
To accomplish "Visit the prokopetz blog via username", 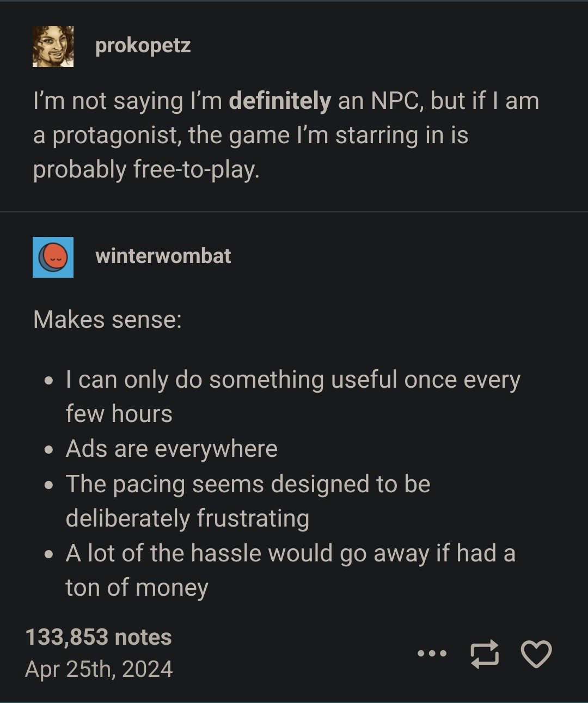I will tap(143, 46).
